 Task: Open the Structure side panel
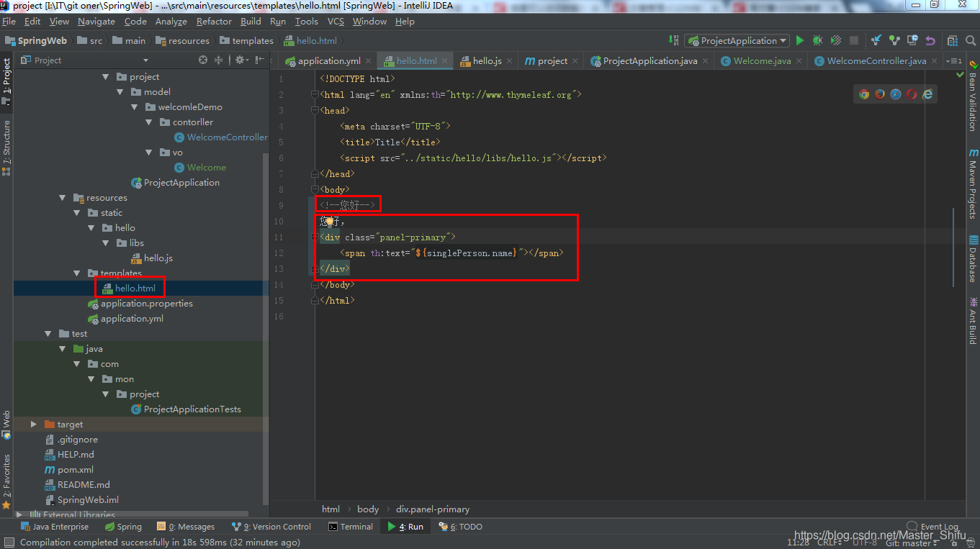point(7,148)
